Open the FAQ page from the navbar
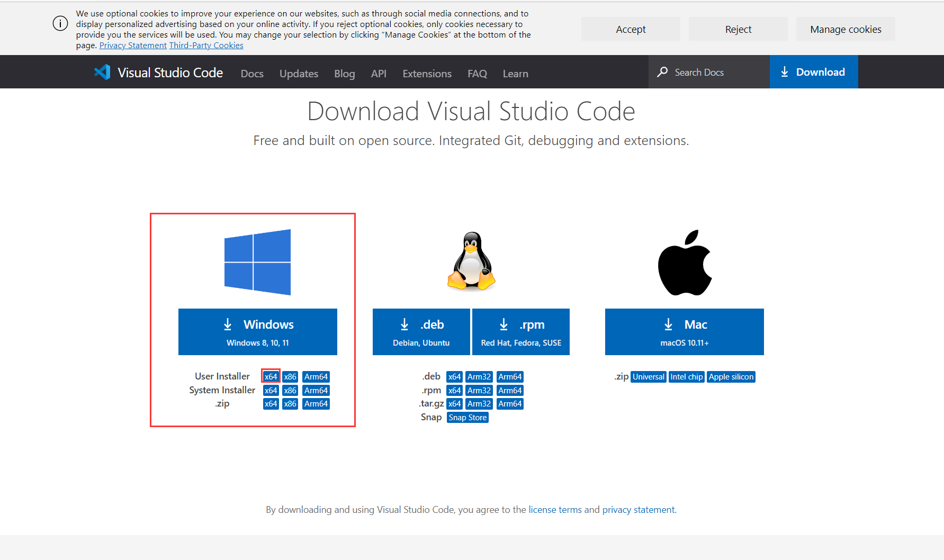 (477, 74)
